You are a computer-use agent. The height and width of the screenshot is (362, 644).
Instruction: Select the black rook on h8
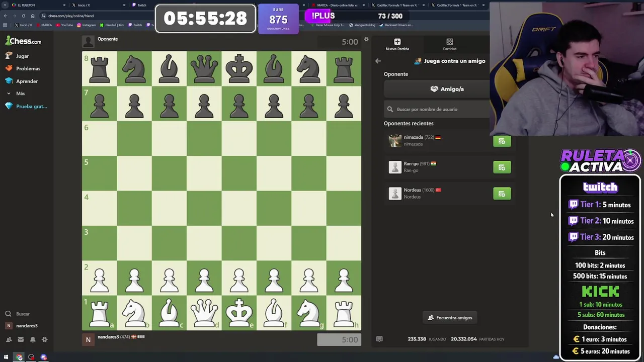pos(344,69)
